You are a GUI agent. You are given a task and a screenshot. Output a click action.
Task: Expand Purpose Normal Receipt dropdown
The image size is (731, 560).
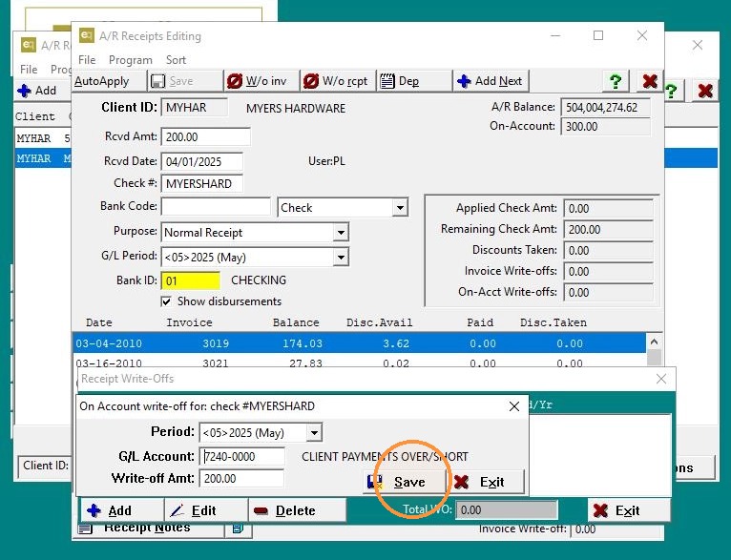341,232
